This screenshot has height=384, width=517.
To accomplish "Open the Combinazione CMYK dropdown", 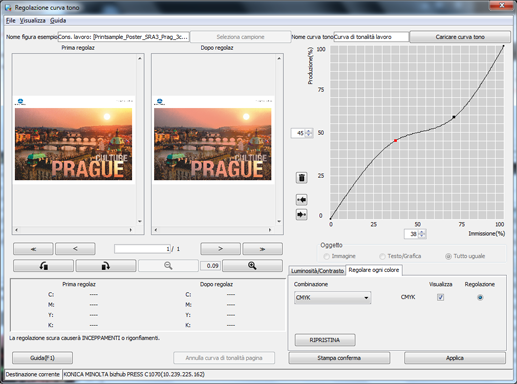I will [333, 297].
